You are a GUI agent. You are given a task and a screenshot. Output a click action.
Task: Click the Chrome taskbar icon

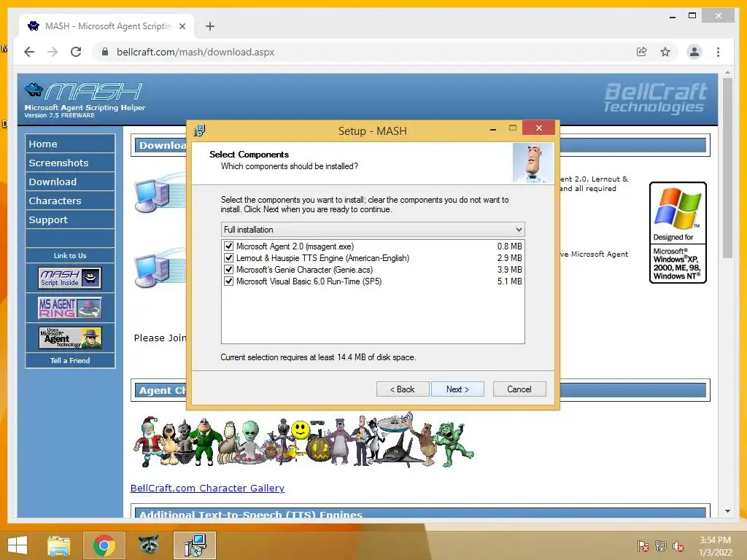click(104, 545)
